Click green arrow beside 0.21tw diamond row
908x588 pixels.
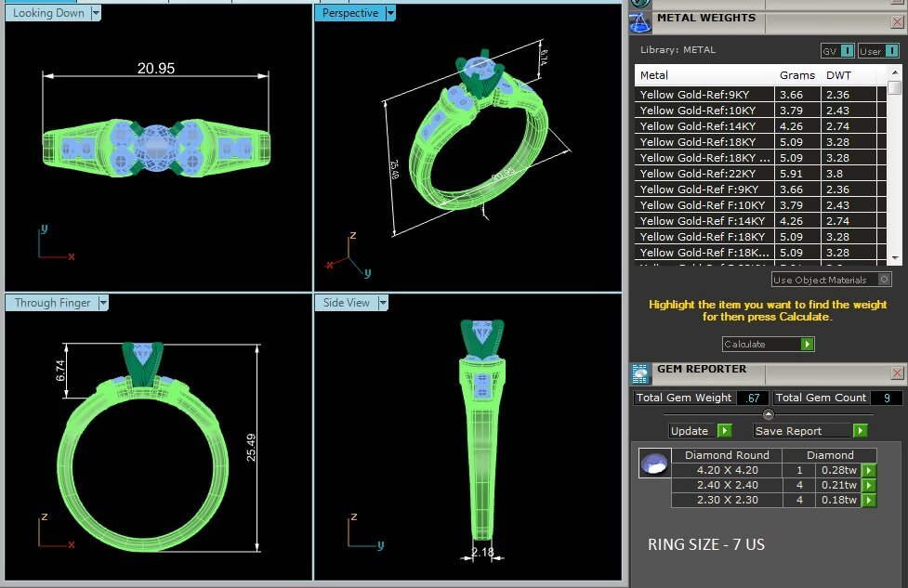click(868, 485)
